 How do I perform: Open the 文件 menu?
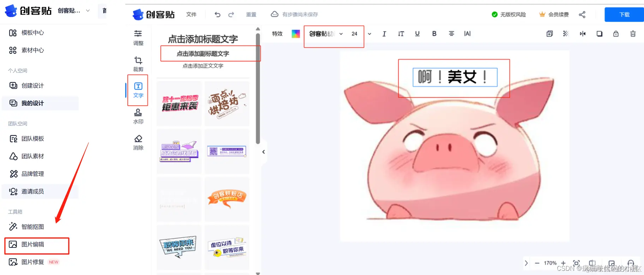(x=191, y=14)
